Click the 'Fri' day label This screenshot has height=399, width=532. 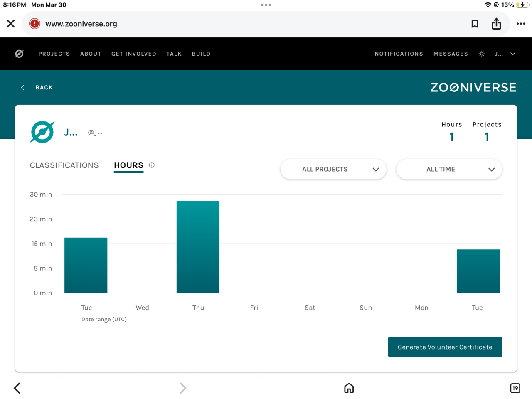tap(254, 308)
